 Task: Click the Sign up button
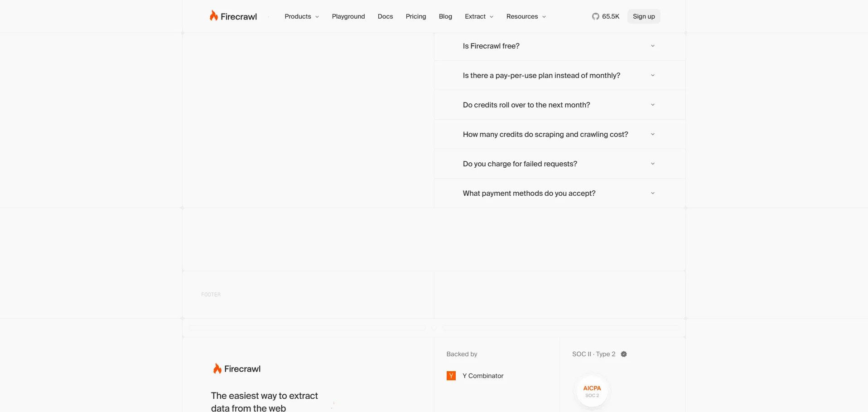(643, 16)
